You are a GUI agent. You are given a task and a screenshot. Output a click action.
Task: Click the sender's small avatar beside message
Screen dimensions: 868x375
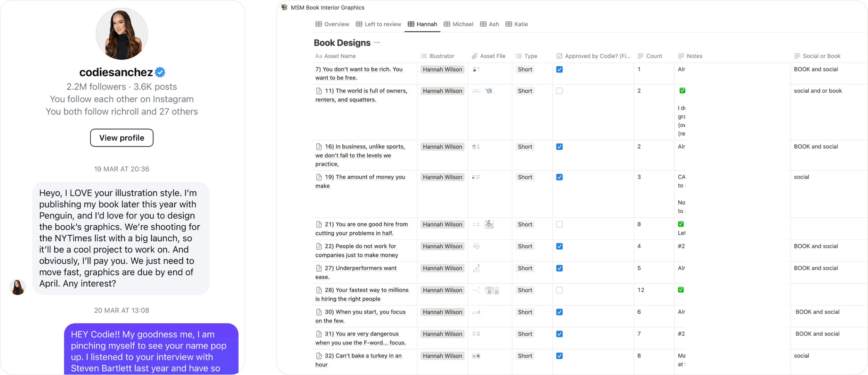click(17, 287)
